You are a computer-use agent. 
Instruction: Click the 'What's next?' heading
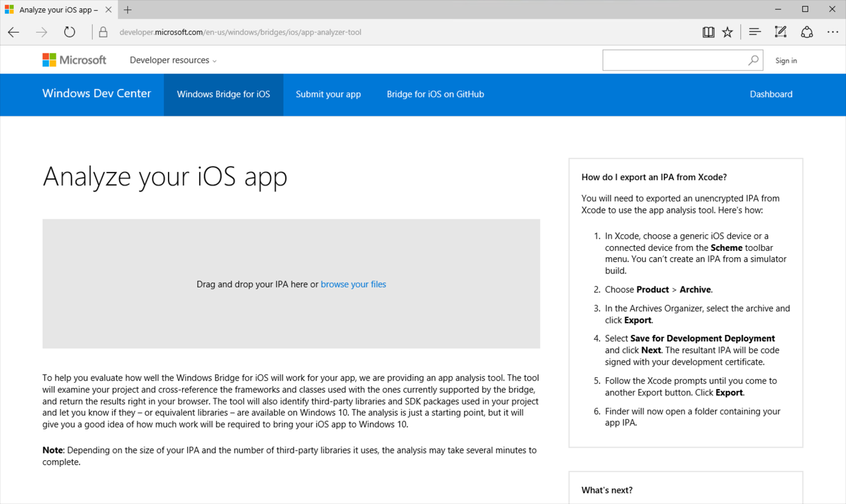tap(607, 490)
